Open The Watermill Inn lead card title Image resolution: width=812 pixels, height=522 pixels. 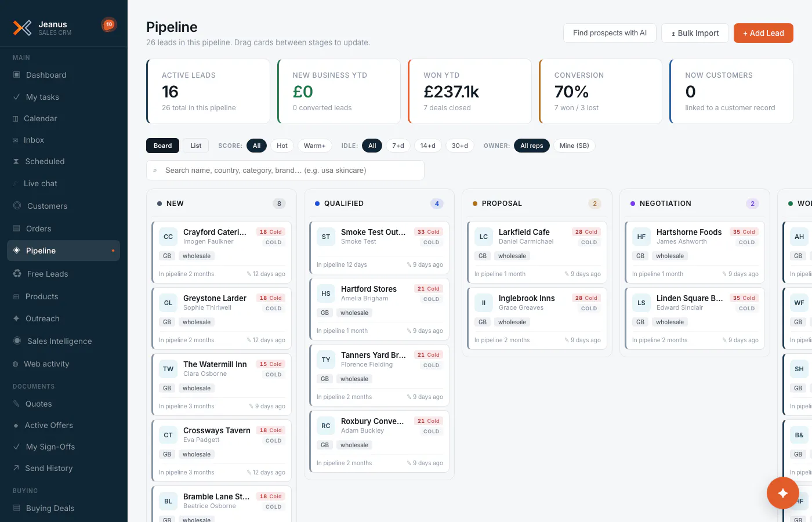[x=215, y=364]
